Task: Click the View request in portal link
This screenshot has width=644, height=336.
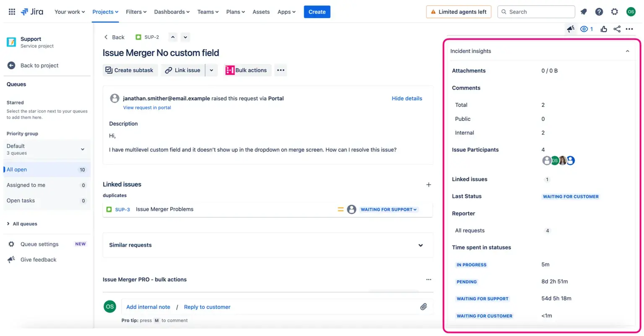Action: click(x=147, y=108)
